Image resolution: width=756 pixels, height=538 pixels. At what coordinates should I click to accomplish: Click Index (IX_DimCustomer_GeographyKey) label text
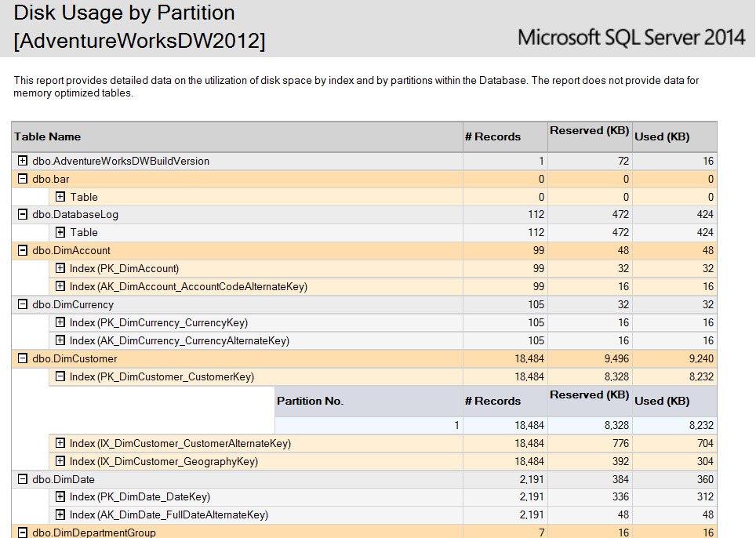point(164,461)
